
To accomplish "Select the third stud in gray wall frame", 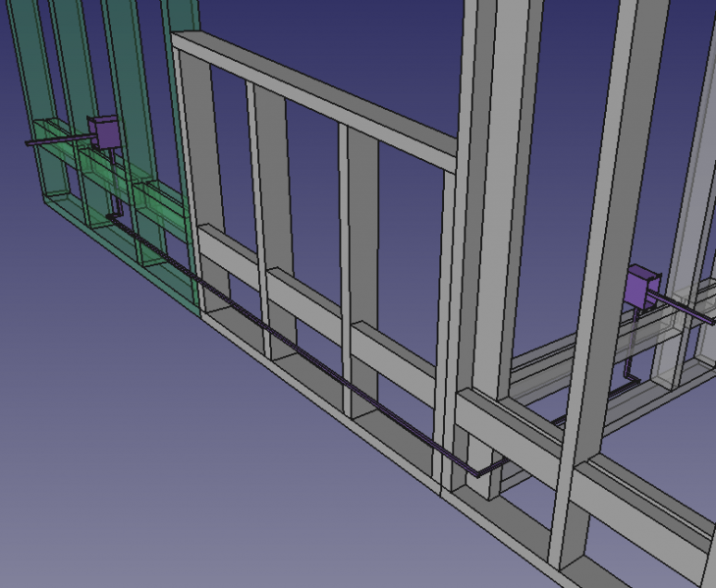I will point(361,226).
